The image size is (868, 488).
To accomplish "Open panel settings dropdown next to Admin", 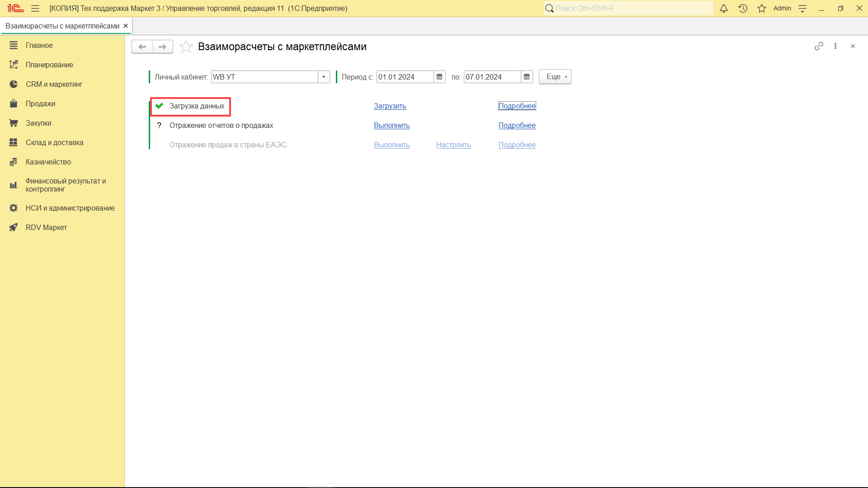I will point(802,8).
